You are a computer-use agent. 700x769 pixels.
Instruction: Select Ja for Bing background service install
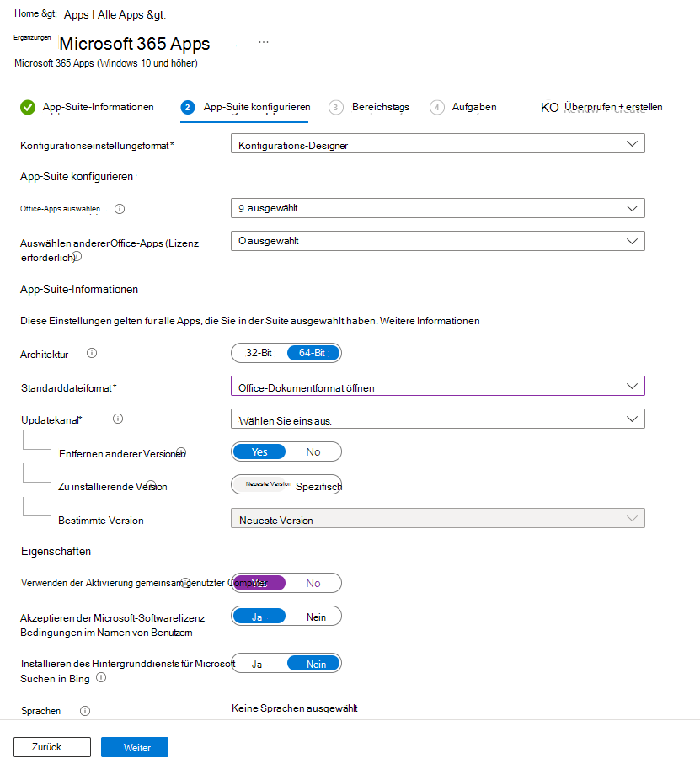[257, 665]
